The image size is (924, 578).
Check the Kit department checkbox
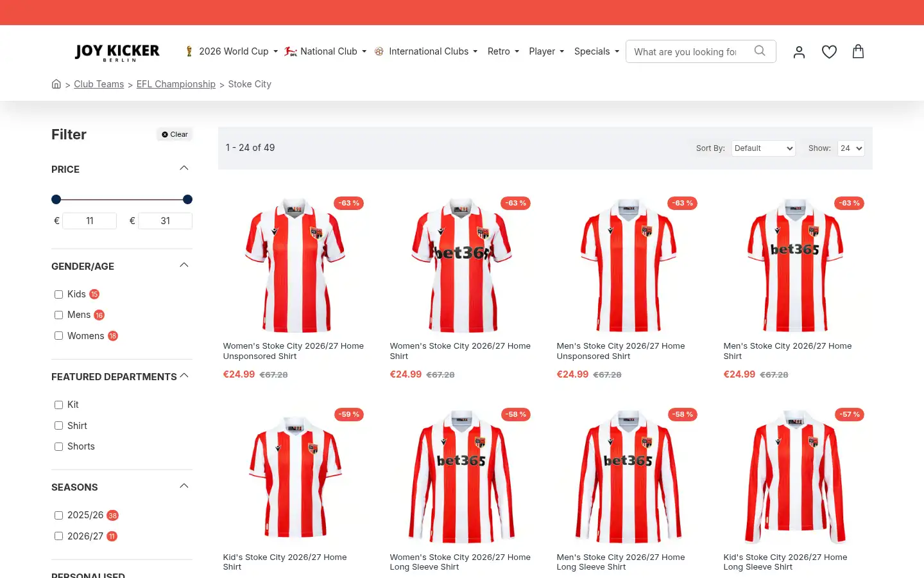click(58, 405)
